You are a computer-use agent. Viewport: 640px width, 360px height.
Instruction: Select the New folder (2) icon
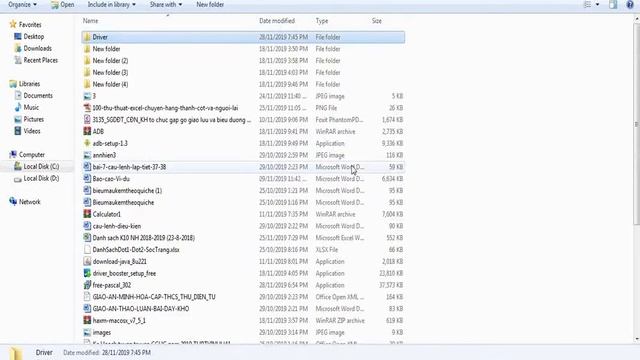[87, 61]
